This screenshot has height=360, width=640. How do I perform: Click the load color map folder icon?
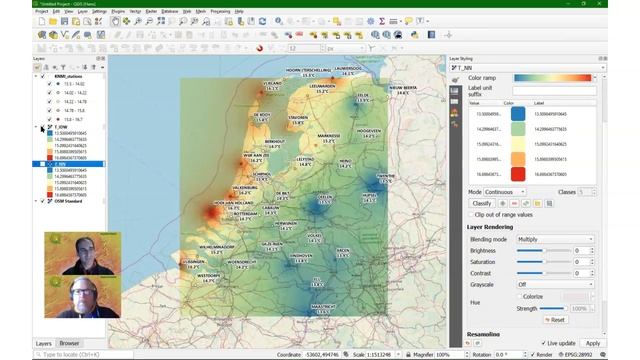(538, 203)
